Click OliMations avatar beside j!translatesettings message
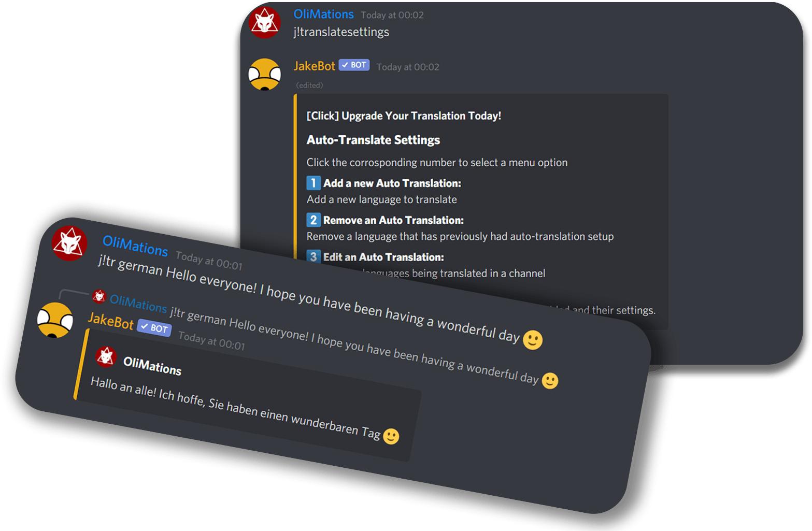Screen dimensions: 812x531 click(264, 22)
